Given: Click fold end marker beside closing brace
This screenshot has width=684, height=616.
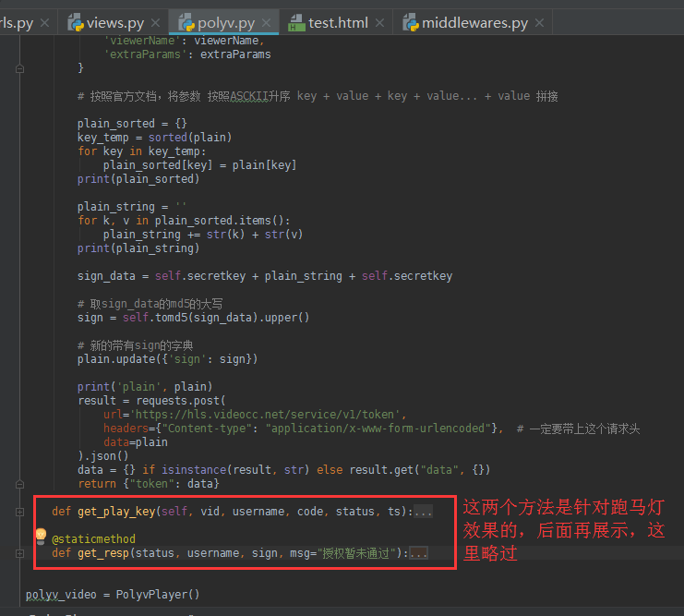Looking at the screenshot, I should (19, 68).
